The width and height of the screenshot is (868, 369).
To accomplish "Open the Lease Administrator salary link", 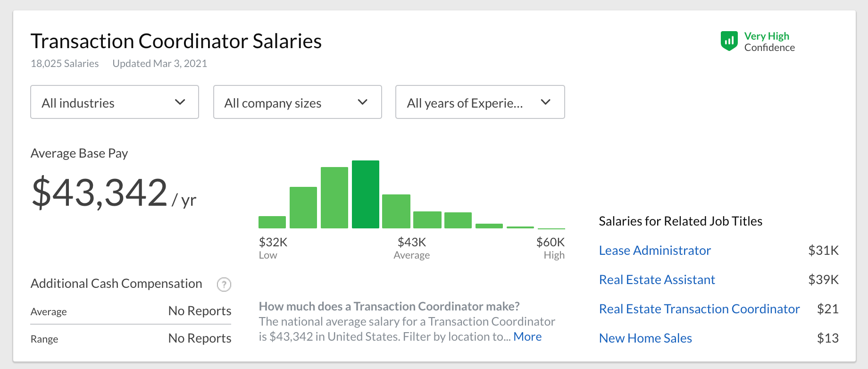I will click(x=655, y=251).
